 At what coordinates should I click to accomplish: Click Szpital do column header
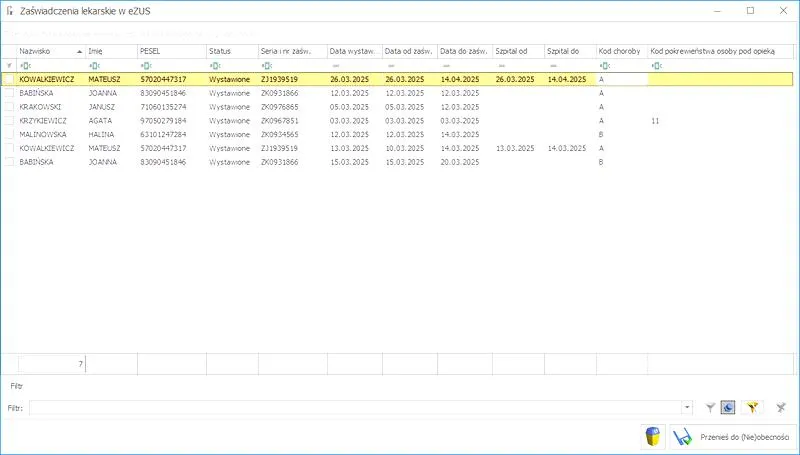[x=570, y=51]
